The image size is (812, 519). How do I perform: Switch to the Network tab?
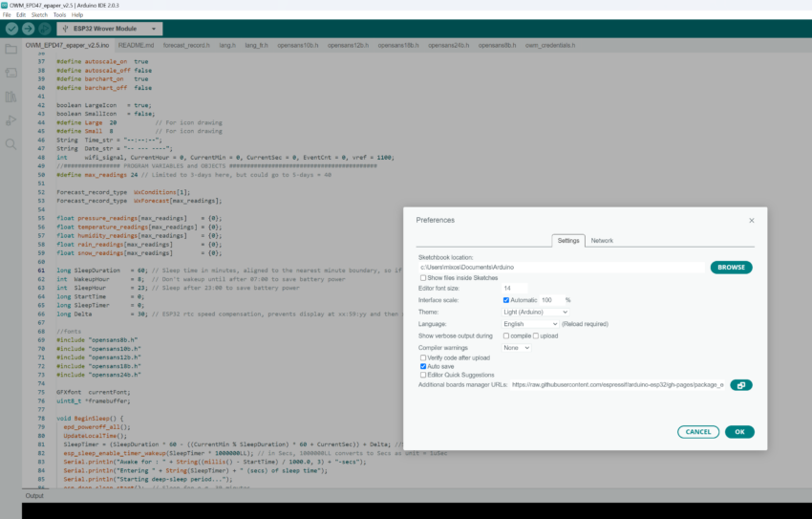tap(602, 241)
